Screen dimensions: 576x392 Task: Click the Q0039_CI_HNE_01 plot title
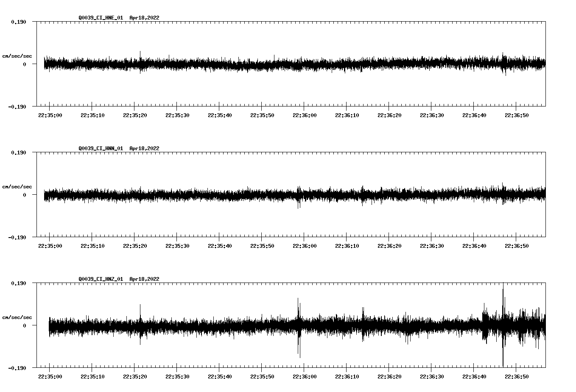tap(119, 17)
